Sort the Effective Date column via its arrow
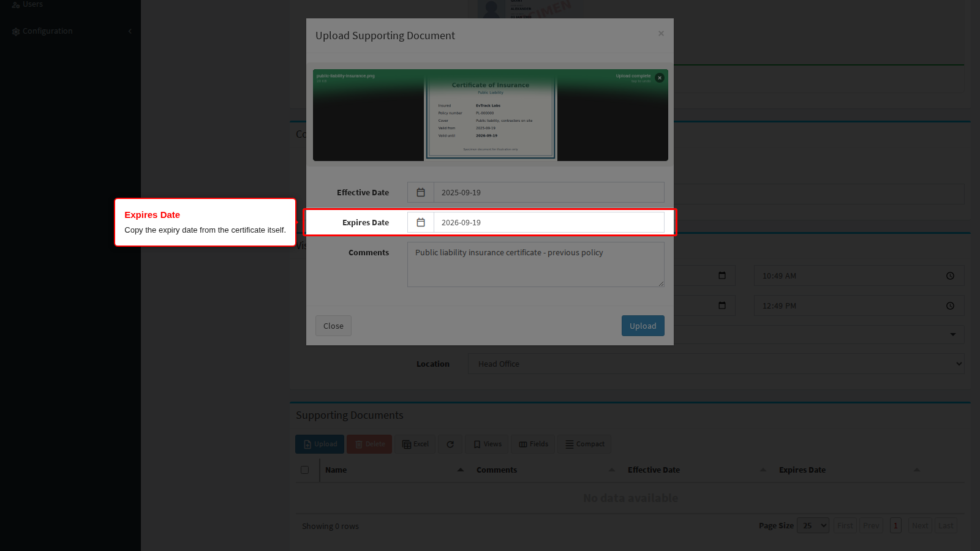Screen dimensions: 980x551 click(x=763, y=470)
